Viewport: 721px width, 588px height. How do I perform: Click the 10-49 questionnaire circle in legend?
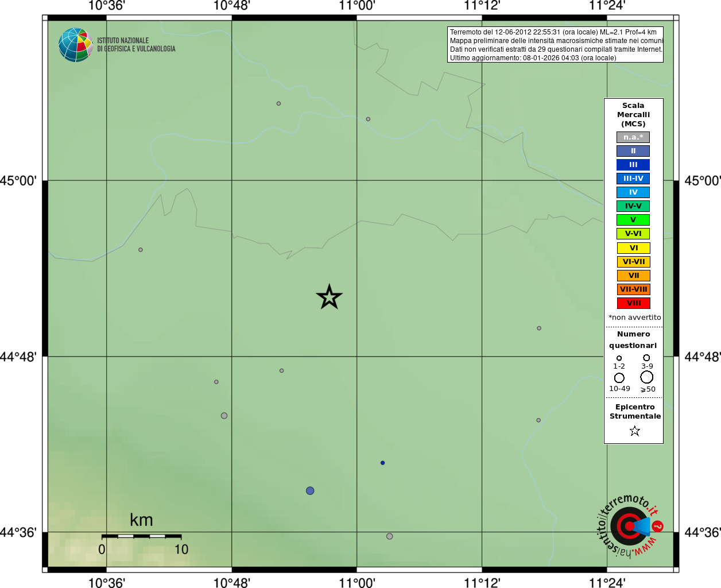pos(619,378)
